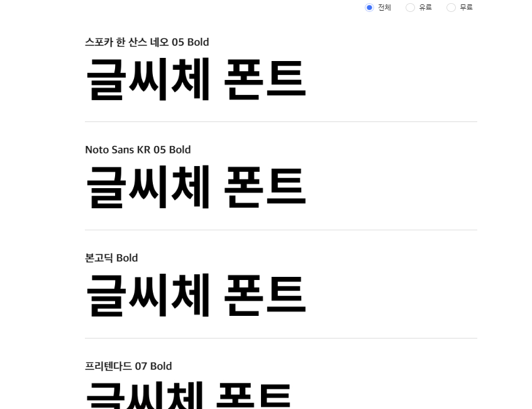Select the 무료 radio button
Viewport: 532px width, 409px height.
tap(451, 8)
